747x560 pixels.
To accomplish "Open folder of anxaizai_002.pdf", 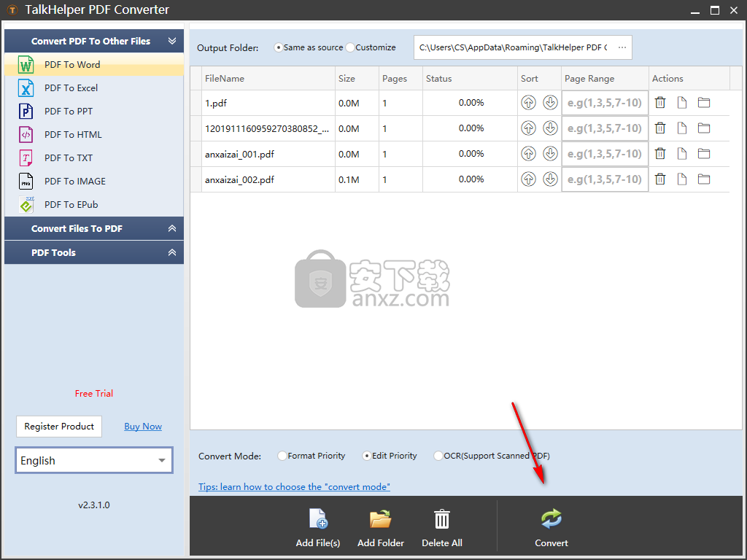I will 704,179.
